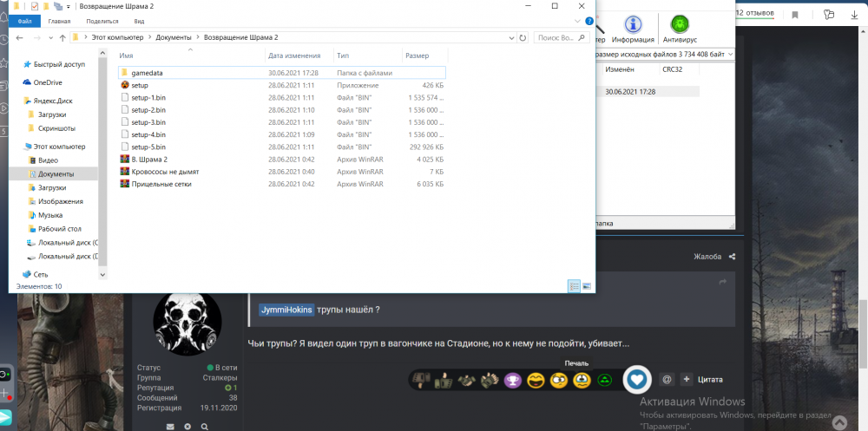Open the setup application file
The width and height of the screenshot is (868, 431).
[140, 85]
